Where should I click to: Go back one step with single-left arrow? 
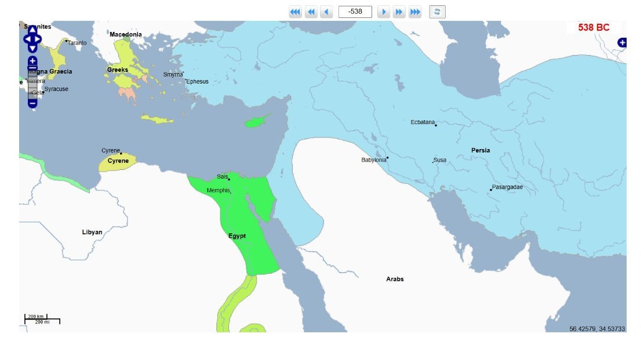click(x=326, y=12)
